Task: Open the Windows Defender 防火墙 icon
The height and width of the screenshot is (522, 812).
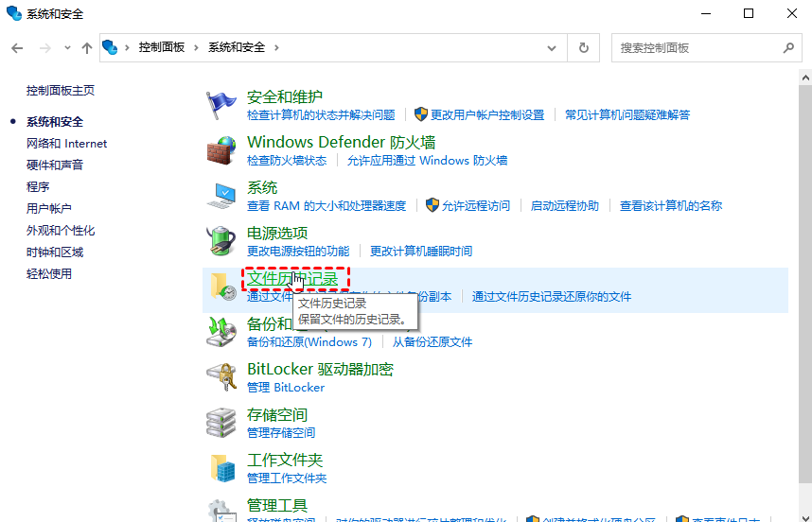Action: tap(221, 149)
